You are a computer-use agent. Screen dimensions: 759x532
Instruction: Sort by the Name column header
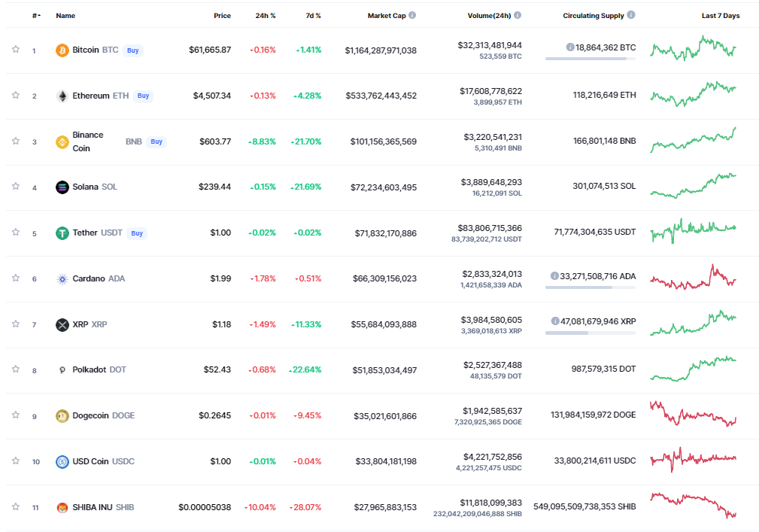[x=65, y=16]
